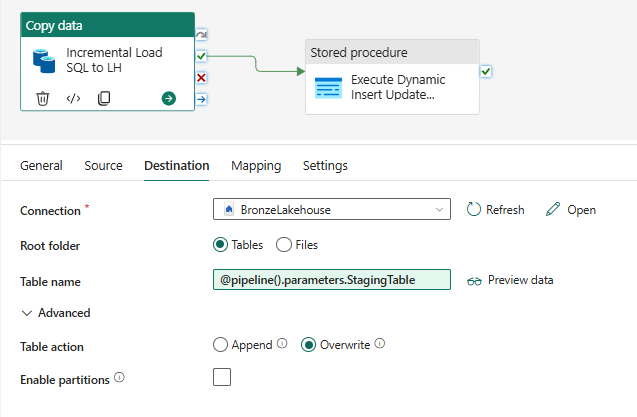Image resolution: width=637 pixels, height=417 pixels.
Task: Tick the Enable partitions checkbox
Action: tap(222, 377)
